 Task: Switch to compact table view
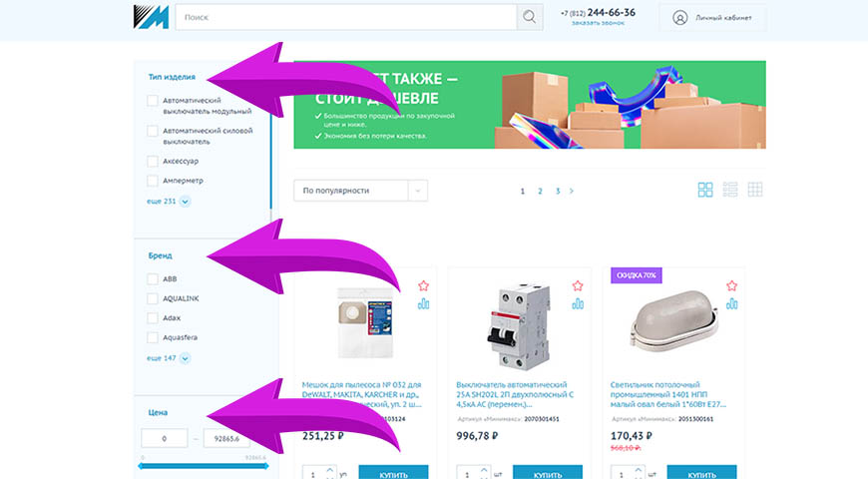coord(755,190)
